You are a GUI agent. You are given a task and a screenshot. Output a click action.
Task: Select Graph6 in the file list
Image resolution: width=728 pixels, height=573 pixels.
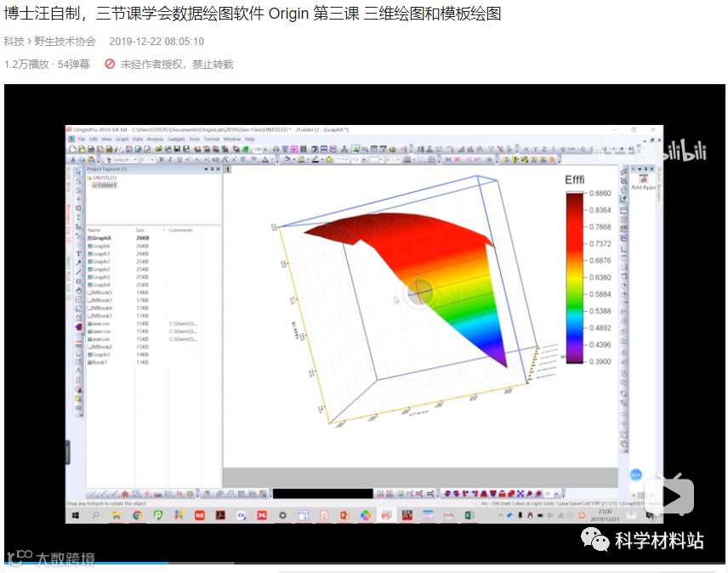pyautogui.click(x=99, y=246)
